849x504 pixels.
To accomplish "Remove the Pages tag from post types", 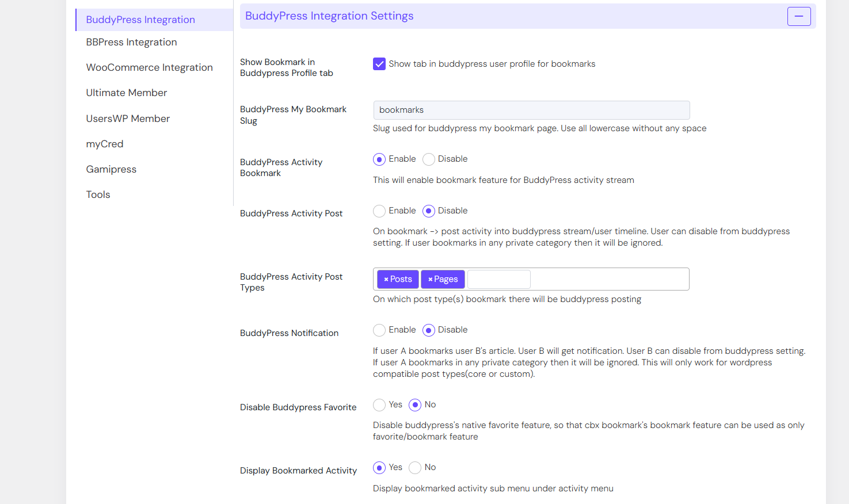I will (x=430, y=280).
